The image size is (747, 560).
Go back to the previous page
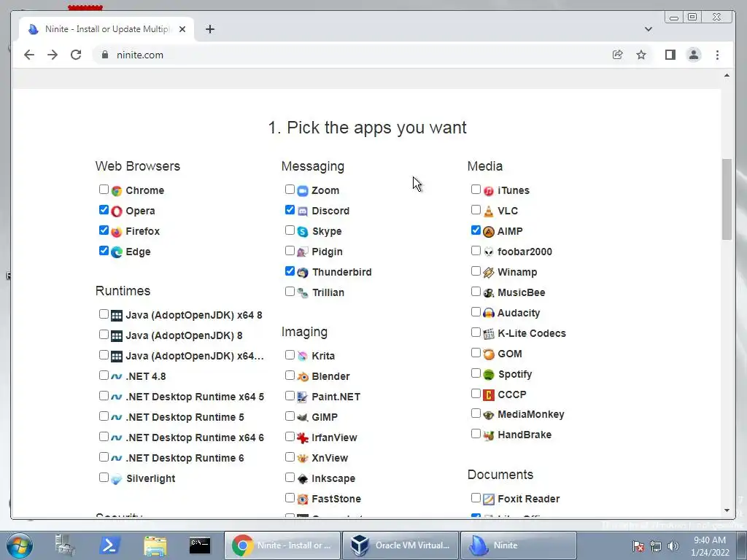29,55
